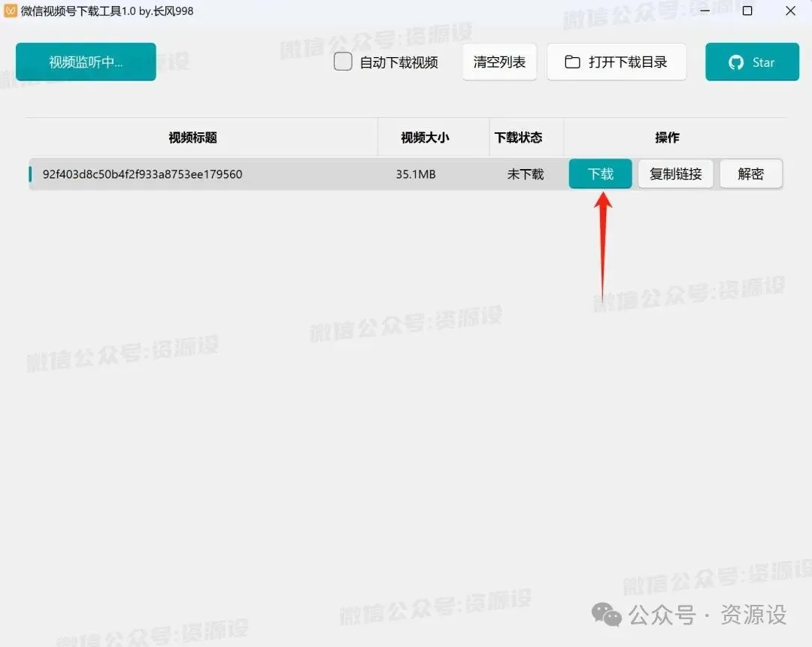Image resolution: width=812 pixels, height=647 pixels.
Task: Click the GitHub Star button
Action: click(752, 62)
